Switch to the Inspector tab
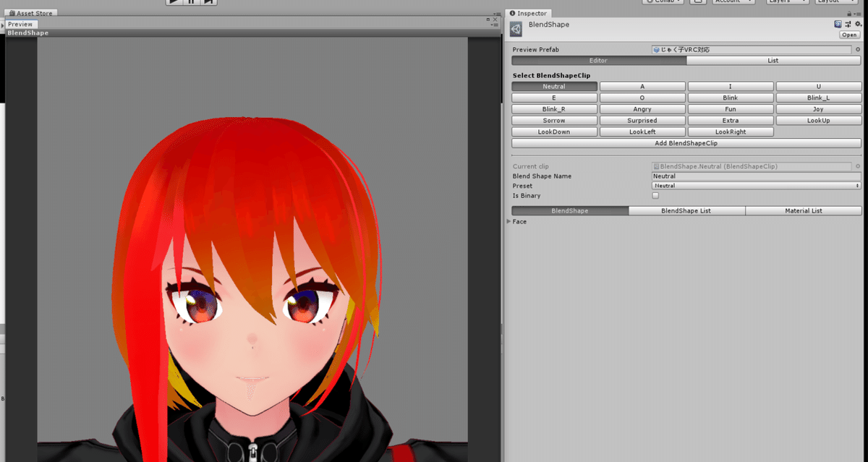The height and width of the screenshot is (462, 868). point(529,13)
